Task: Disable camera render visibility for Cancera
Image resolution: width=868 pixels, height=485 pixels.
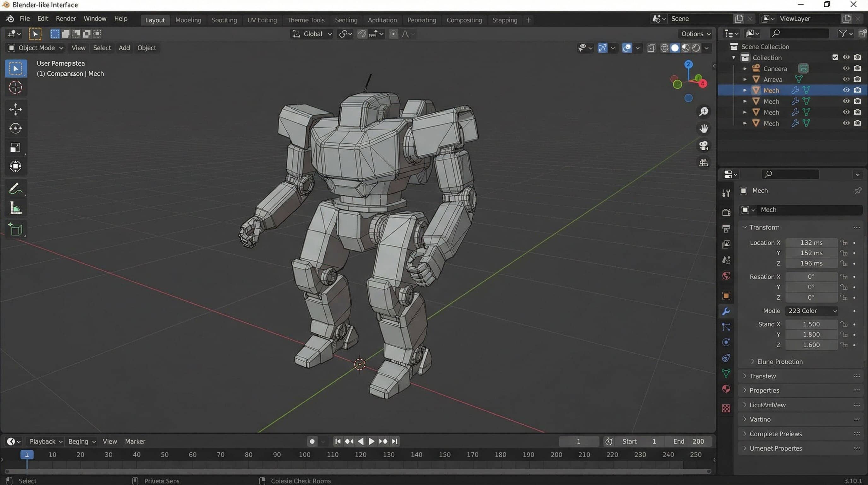Action: (857, 68)
